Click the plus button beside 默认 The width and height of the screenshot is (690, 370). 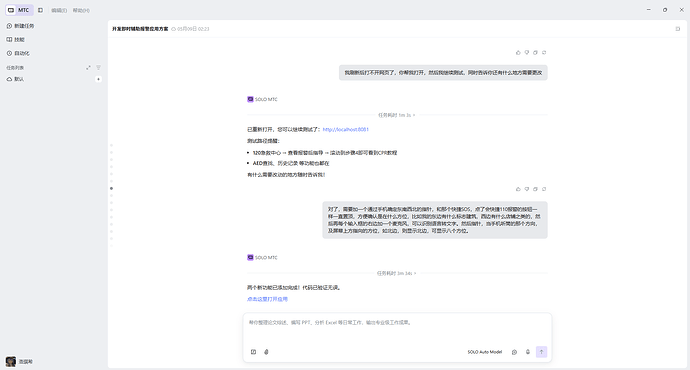pyautogui.click(x=99, y=79)
